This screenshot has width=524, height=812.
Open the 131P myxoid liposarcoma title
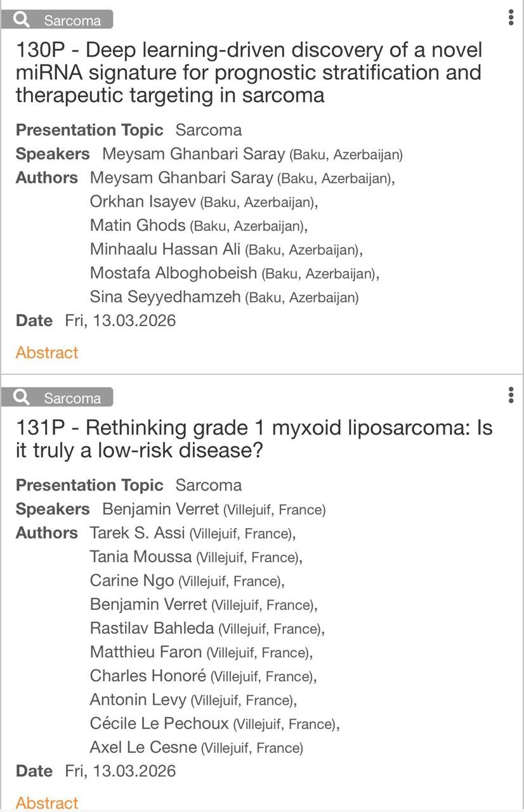tap(254, 438)
